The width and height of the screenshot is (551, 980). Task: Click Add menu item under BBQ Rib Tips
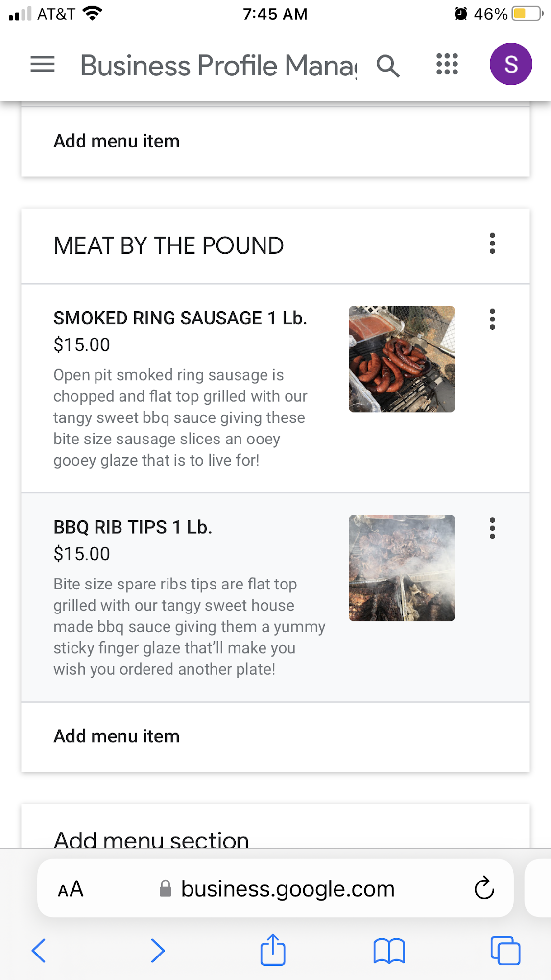pos(117,736)
